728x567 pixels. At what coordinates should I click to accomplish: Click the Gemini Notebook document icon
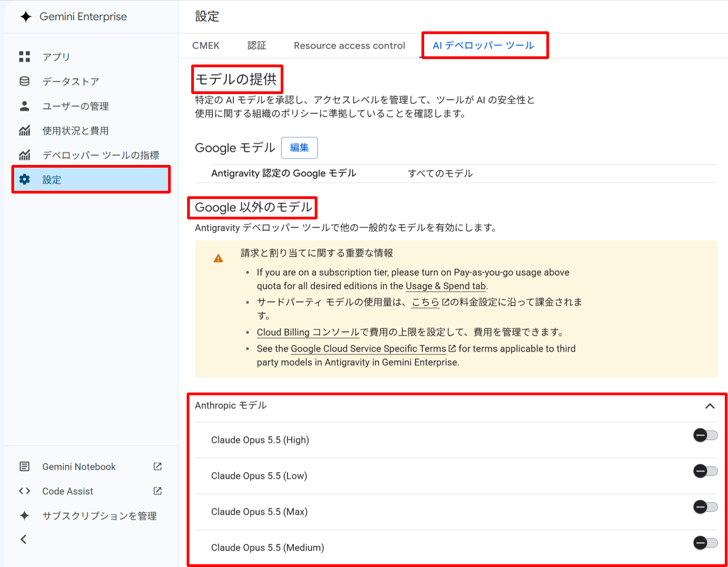point(25,467)
